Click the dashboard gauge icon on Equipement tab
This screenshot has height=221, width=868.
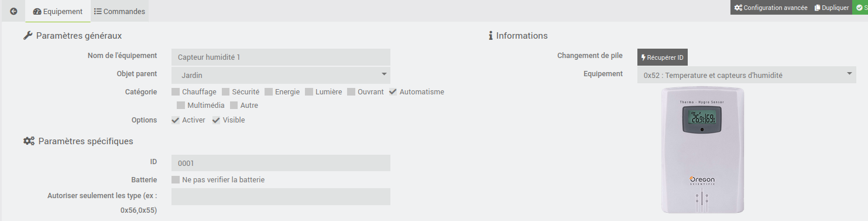click(x=37, y=11)
